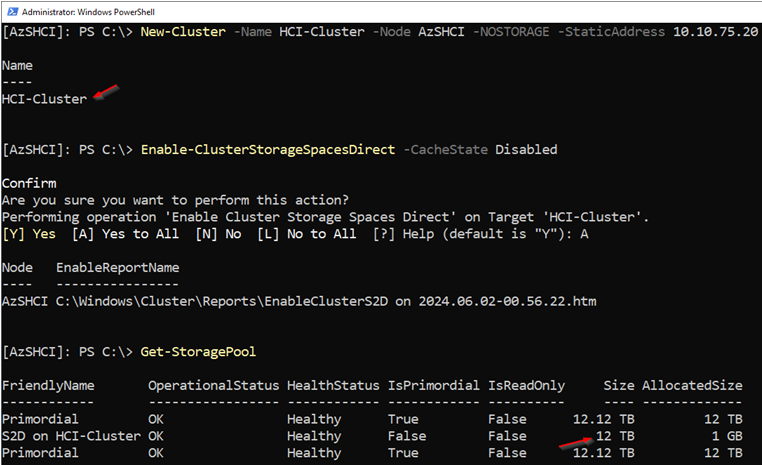
Task: Click the FriendlyName column header
Action: pos(48,386)
